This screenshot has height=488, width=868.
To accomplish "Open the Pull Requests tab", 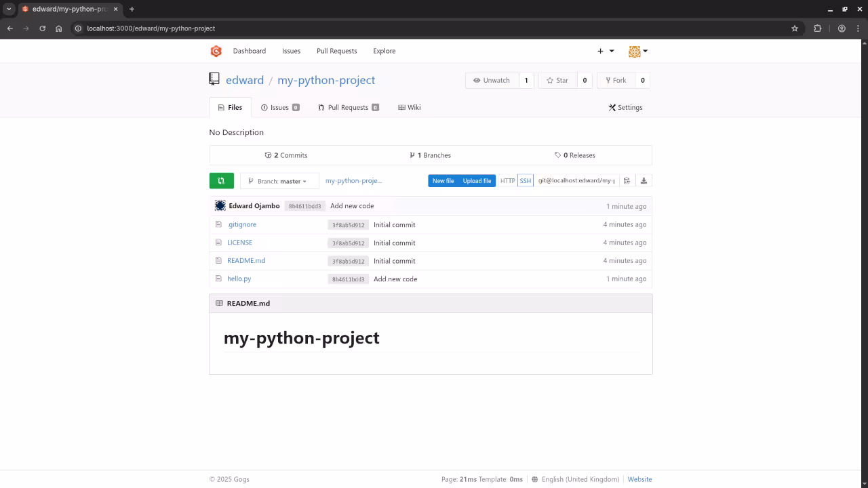I will coord(348,107).
